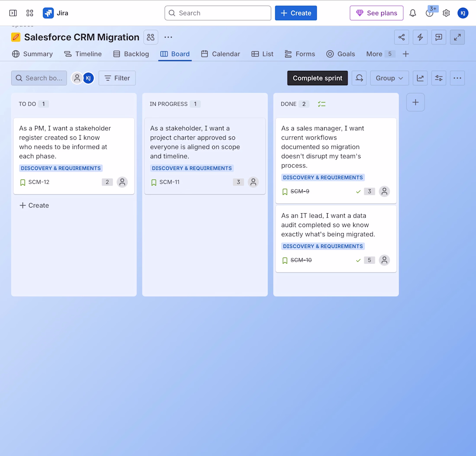
Task: Open issue SCM-12 link
Action: point(39,182)
